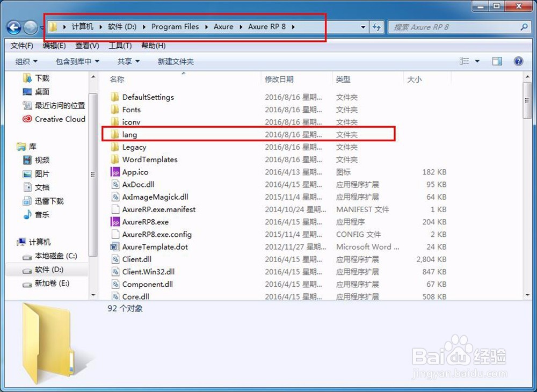
Task: Toggle the preview pane icon
Action: tap(497, 61)
